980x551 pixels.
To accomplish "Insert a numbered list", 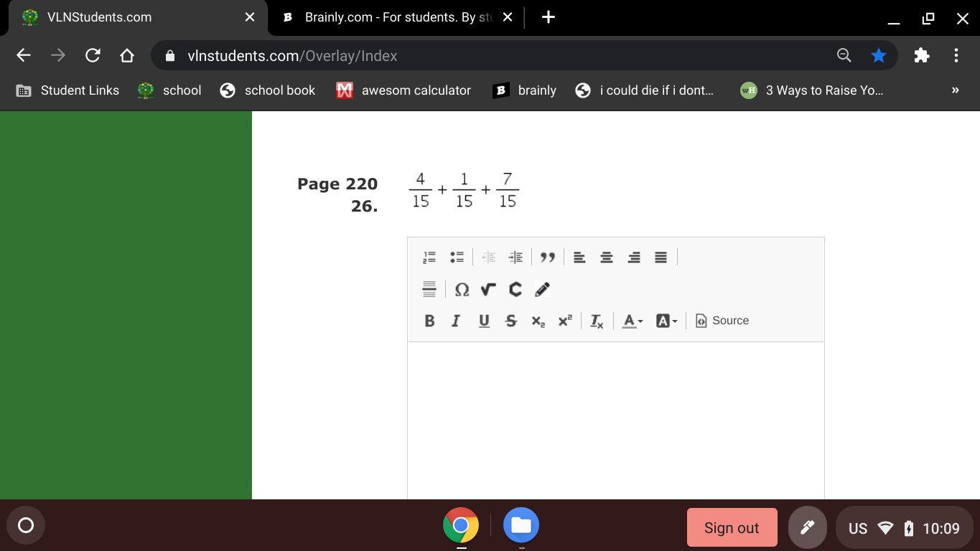I will [x=429, y=257].
